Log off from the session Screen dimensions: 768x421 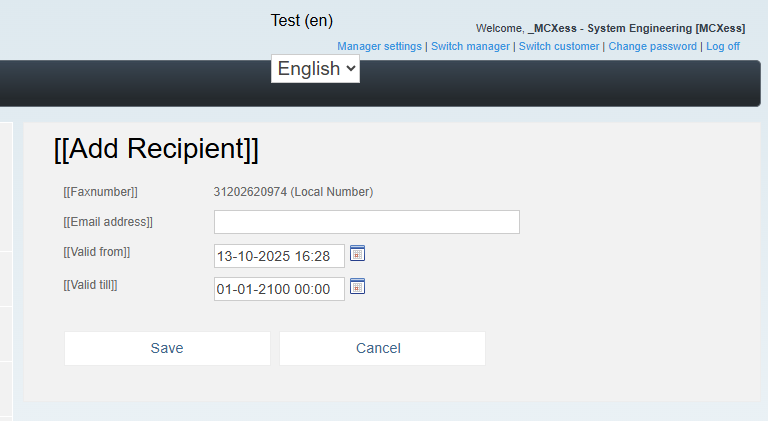tap(723, 46)
